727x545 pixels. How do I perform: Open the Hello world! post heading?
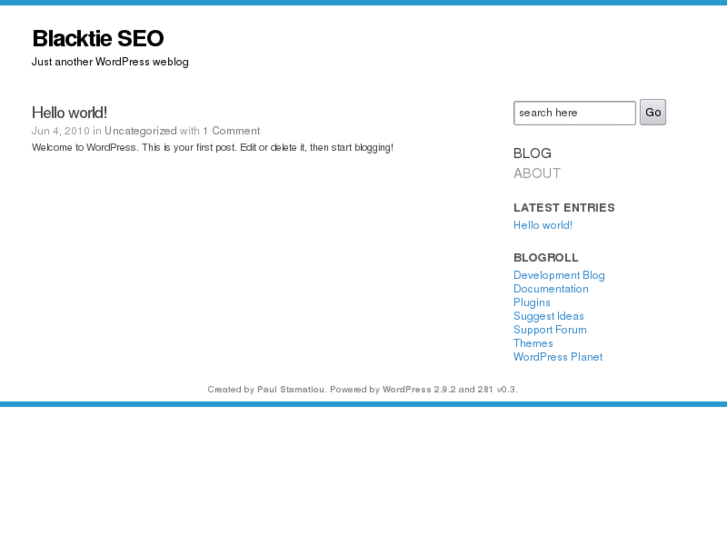pos(69,113)
